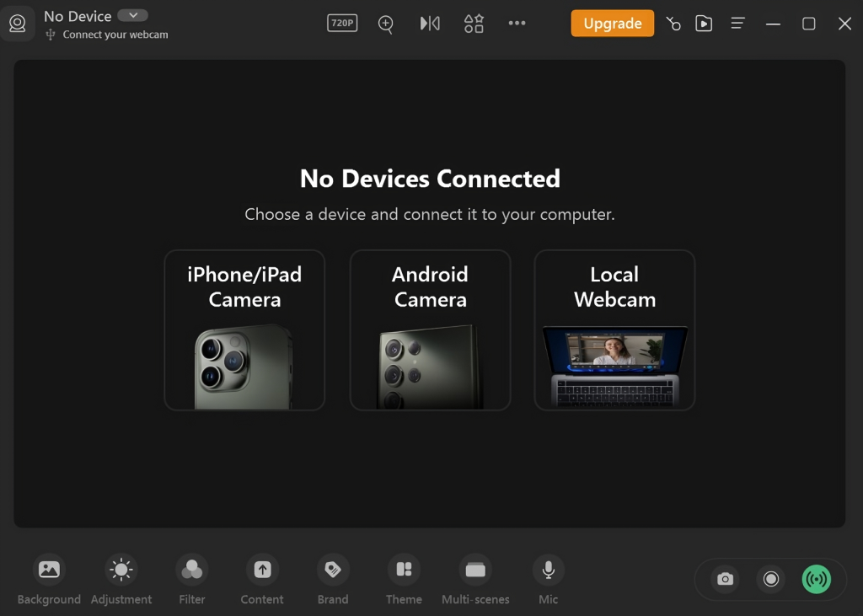Open the three-dot more options menu

coord(517,23)
